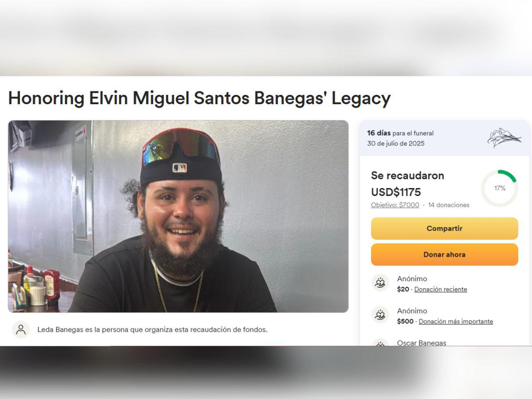Image resolution: width=532 pixels, height=399 pixels.
Task: Click the 17% circular progress indicator
Action: pyautogui.click(x=500, y=188)
